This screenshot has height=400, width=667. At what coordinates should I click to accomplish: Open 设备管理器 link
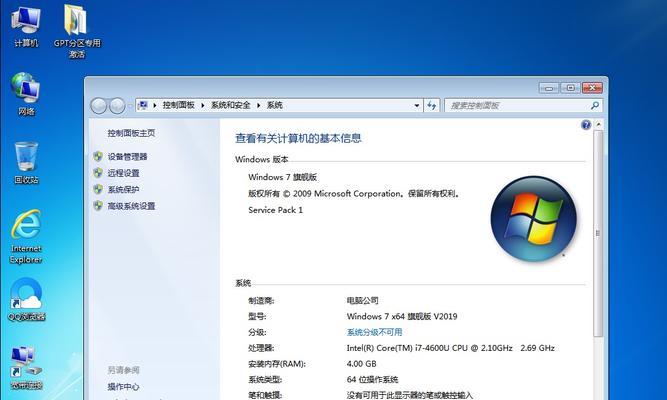click(127, 157)
